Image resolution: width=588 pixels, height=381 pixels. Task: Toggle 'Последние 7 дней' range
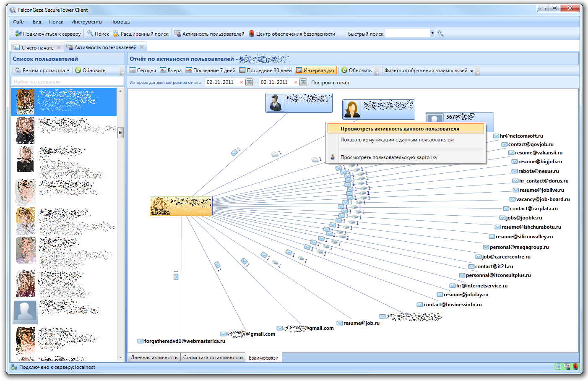tap(211, 70)
